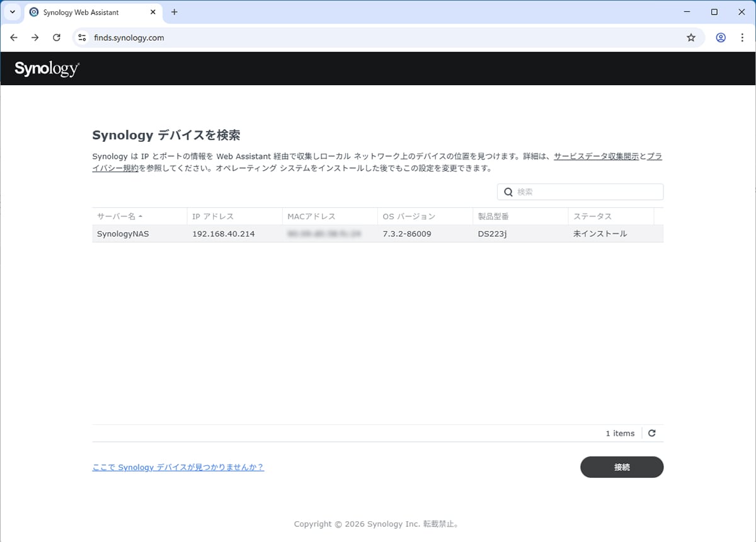Viewport: 756px width, 542px height.
Task: Select the SynologyNAS device row
Action: [377, 234]
